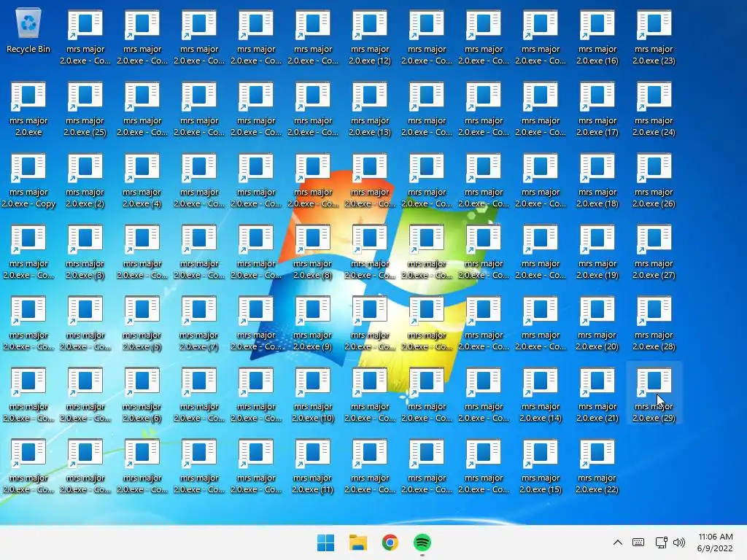The height and width of the screenshot is (560, 747).
Task: Open the 11:06 AM clock and date
Action: (715, 542)
